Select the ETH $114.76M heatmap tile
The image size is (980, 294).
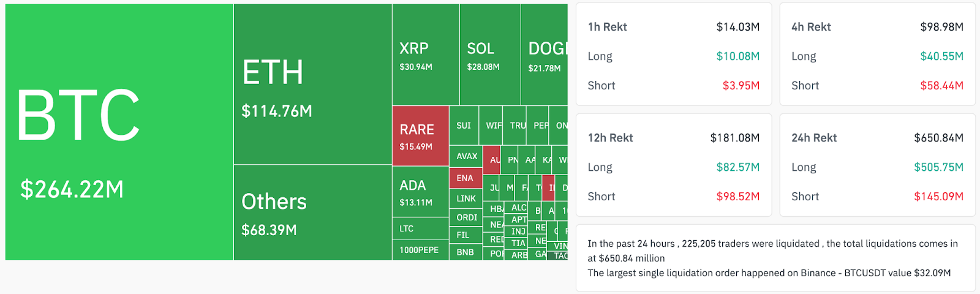point(312,84)
